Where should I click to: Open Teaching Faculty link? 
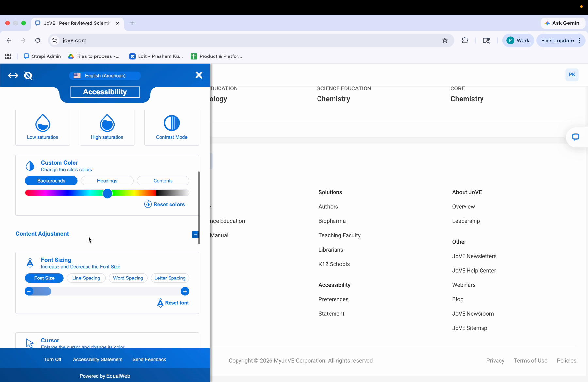click(339, 235)
